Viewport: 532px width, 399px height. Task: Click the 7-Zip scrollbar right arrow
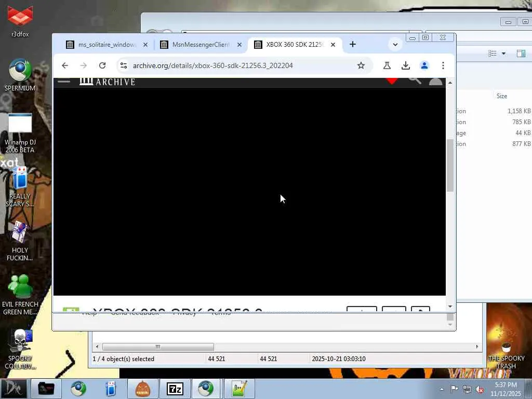tap(477, 347)
